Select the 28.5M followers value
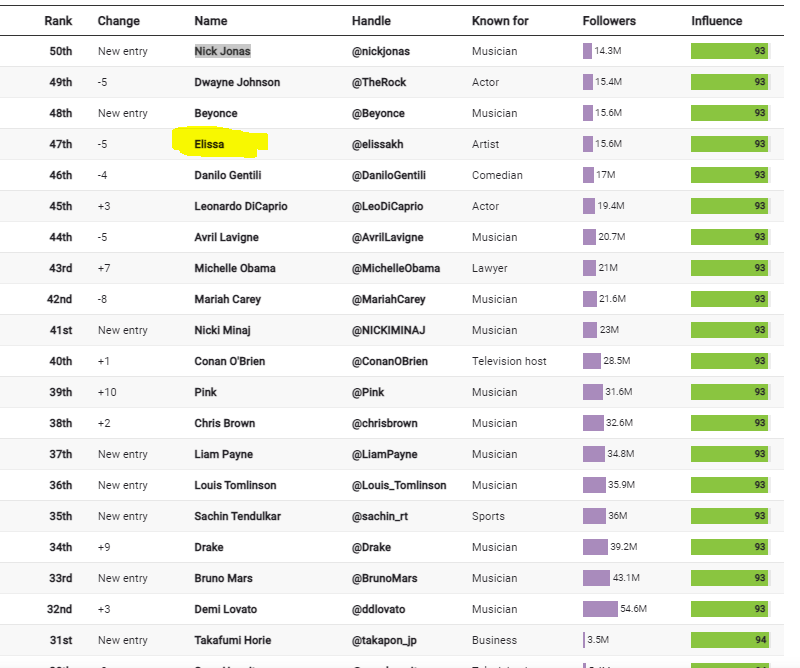The width and height of the screenshot is (800, 668). tap(617, 361)
